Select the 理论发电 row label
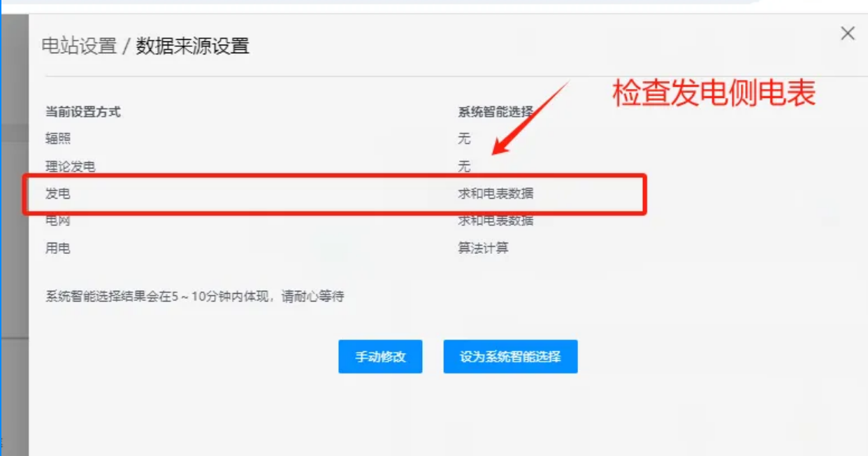868x456 pixels. [x=71, y=166]
